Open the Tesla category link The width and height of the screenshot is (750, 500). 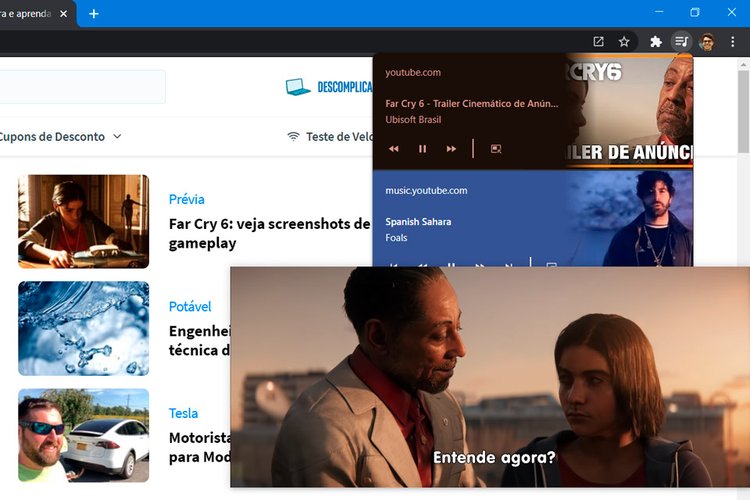[183, 413]
